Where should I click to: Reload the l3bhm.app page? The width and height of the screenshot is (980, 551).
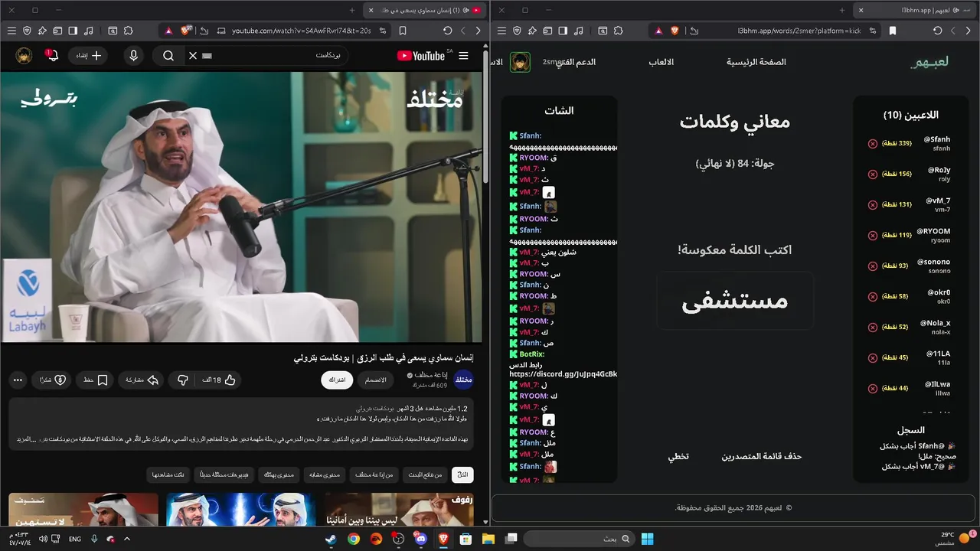(938, 31)
